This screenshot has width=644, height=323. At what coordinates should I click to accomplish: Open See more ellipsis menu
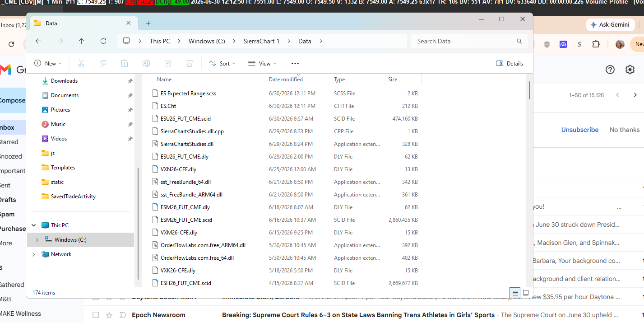pos(295,64)
